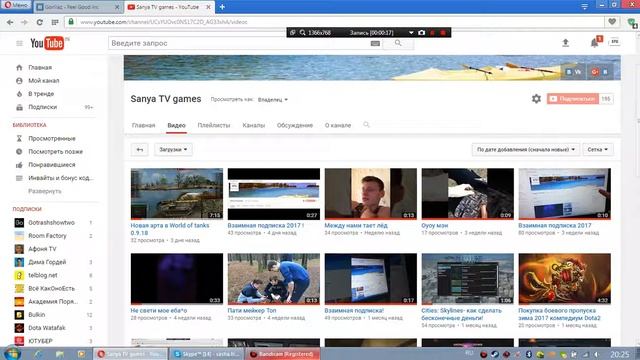
Task: Go to Главная in the sidebar
Action: pyautogui.click(x=40, y=67)
